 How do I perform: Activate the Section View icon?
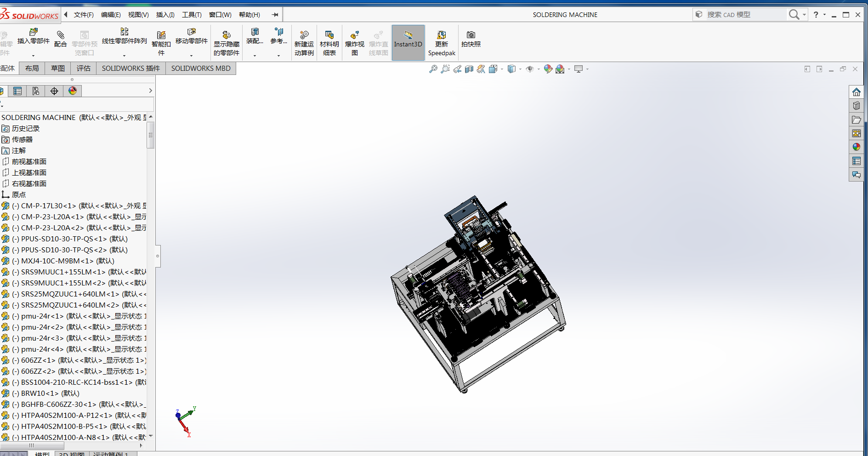click(469, 69)
